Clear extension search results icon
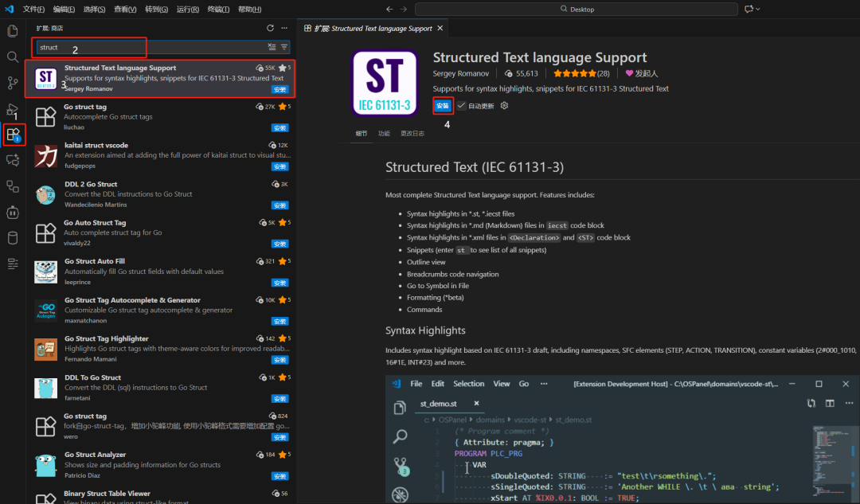The image size is (860, 504). (272, 47)
